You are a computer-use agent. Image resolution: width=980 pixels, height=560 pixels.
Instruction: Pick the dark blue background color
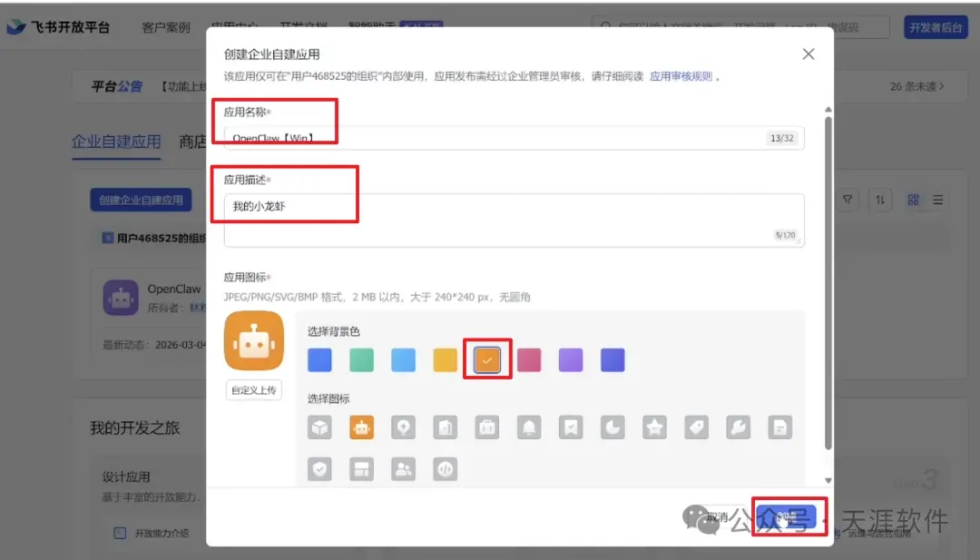coord(319,360)
